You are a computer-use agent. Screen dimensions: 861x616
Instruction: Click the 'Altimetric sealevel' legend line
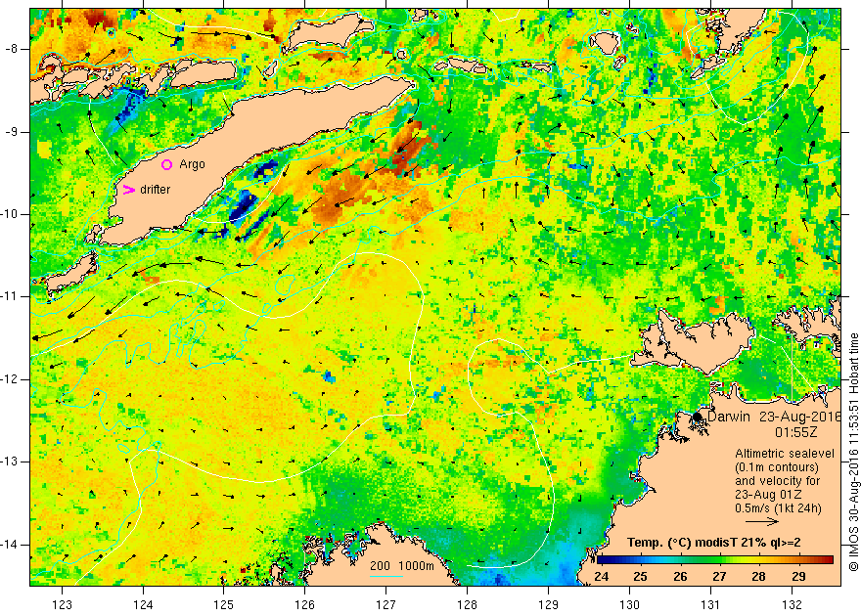[x=785, y=454]
